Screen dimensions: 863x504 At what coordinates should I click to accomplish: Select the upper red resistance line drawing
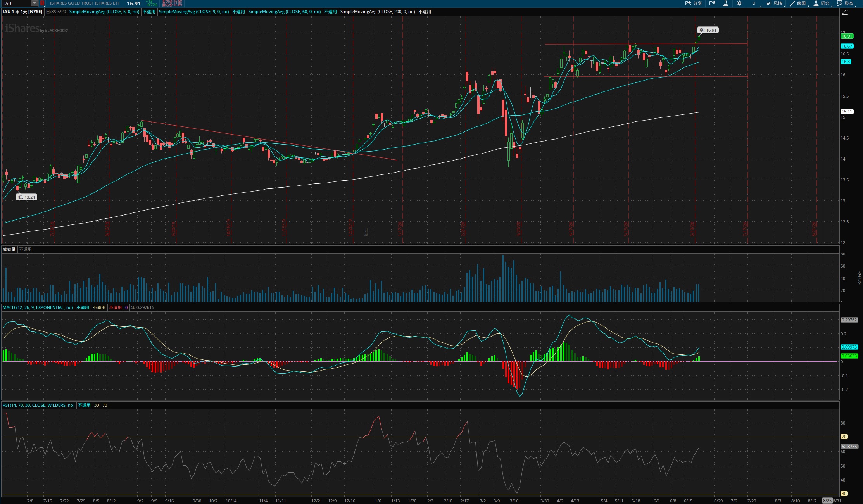pyautogui.click(x=646, y=44)
